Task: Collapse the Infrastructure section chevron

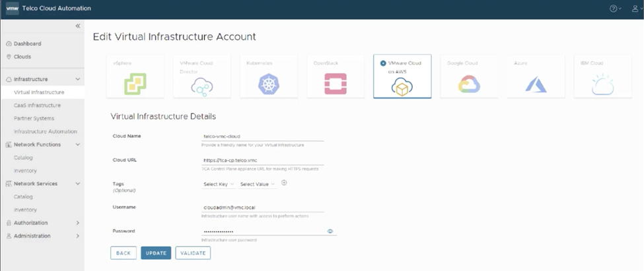Action: pyautogui.click(x=78, y=80)
